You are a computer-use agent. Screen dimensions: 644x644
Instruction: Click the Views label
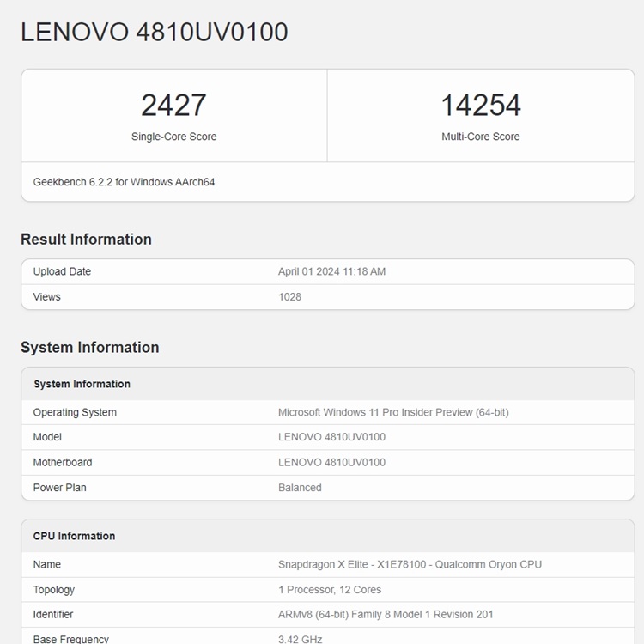click(47, 296)
